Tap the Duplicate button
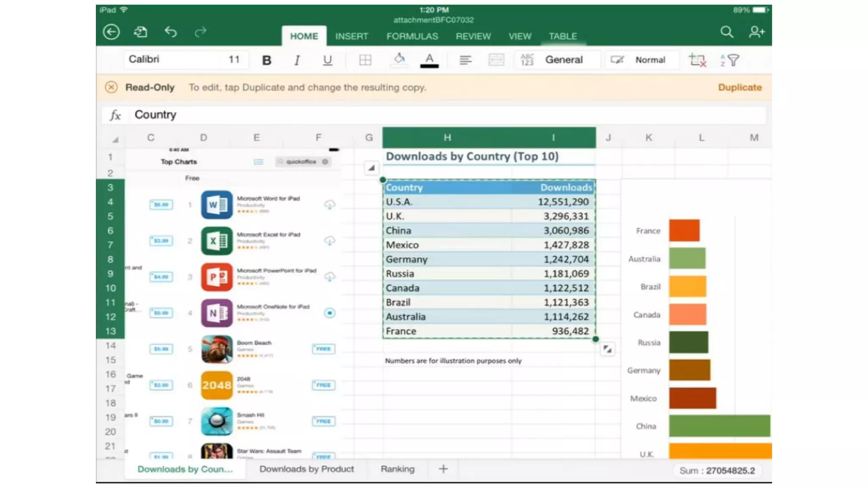The height and width of the screenshot is (488, 868). [x=740, y=87]
